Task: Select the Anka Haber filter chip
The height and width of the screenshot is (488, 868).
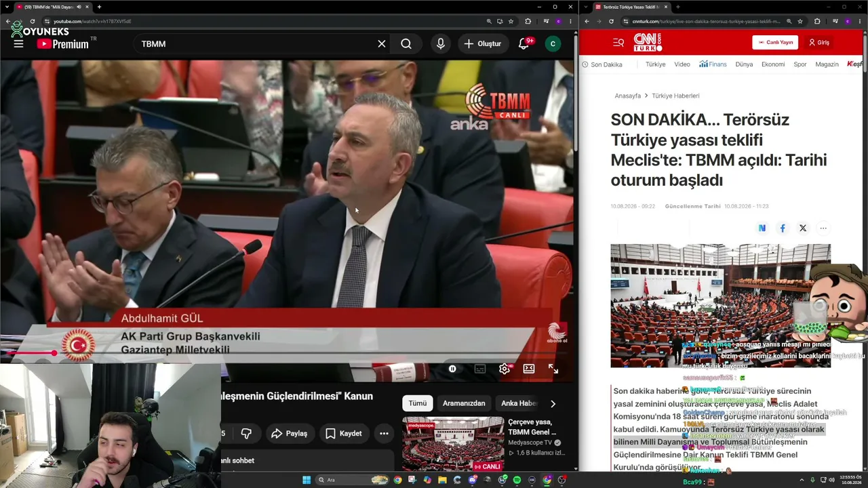Action: 519,403
